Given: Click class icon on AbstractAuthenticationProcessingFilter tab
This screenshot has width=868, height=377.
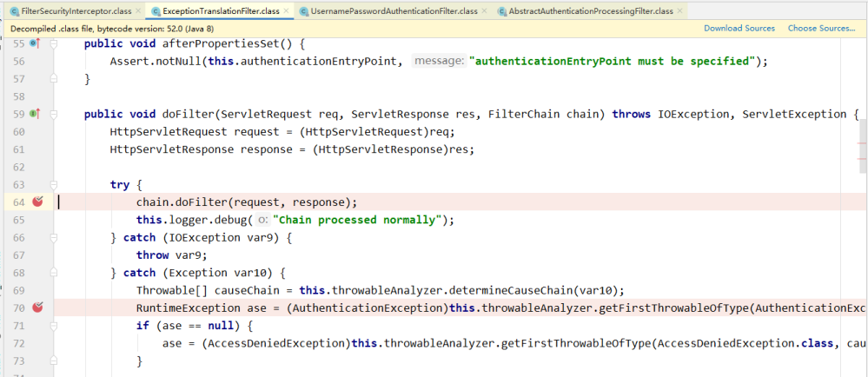Looking at the screenshot, I should pyautogui.click(x=501, y=11).
